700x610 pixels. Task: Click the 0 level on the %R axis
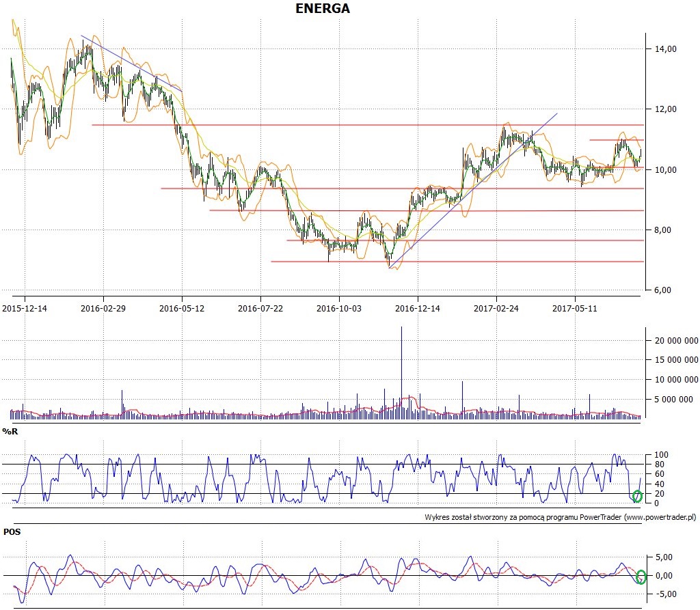pyautogui.click(x=657, y=503)
